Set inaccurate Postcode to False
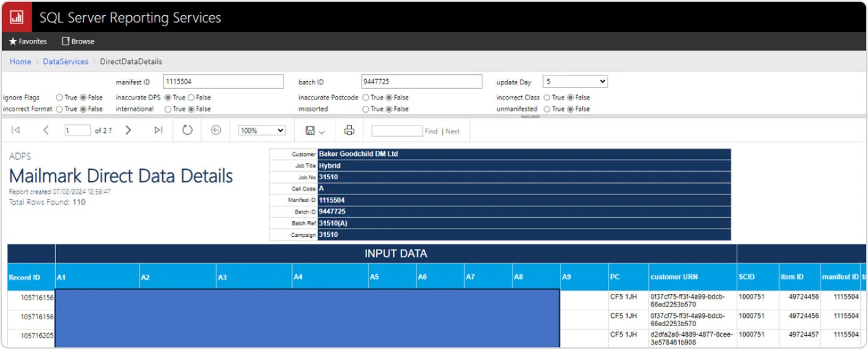The height and width of the screenshot is (349, 868). (x=389, y=98)
